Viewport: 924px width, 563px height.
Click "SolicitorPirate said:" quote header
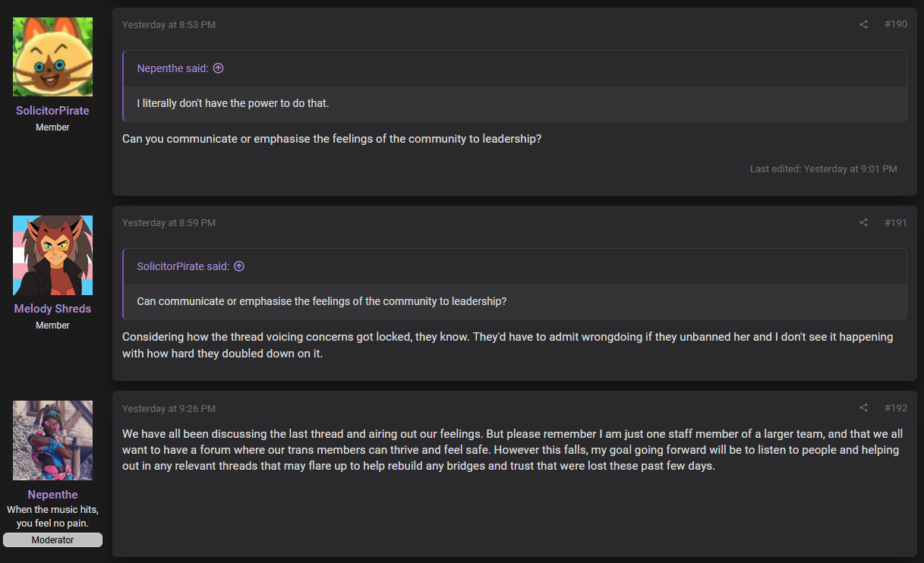click(x=183, y=266)
